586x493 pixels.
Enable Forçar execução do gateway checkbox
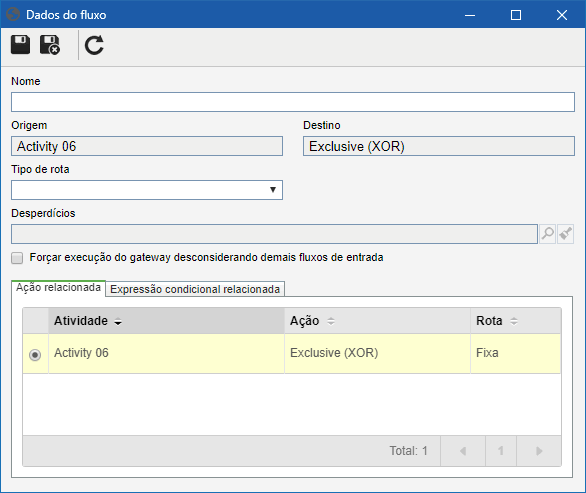(x=17, y=258)
